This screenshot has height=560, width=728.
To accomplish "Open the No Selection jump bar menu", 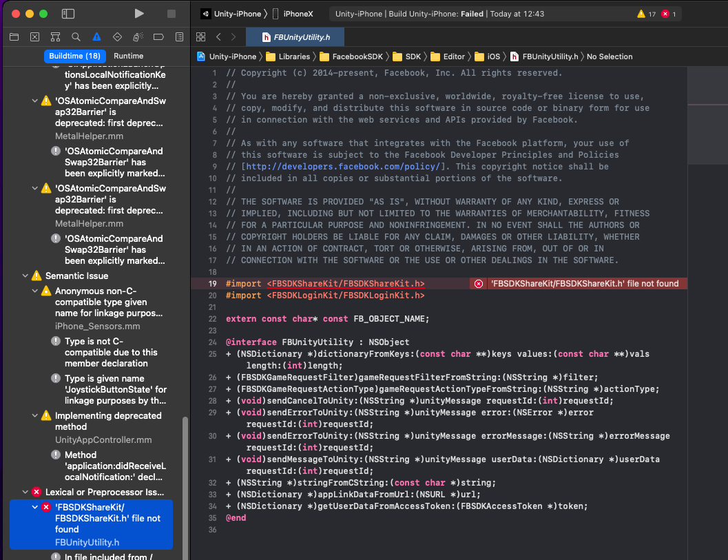I will click(x=610, y=56).
